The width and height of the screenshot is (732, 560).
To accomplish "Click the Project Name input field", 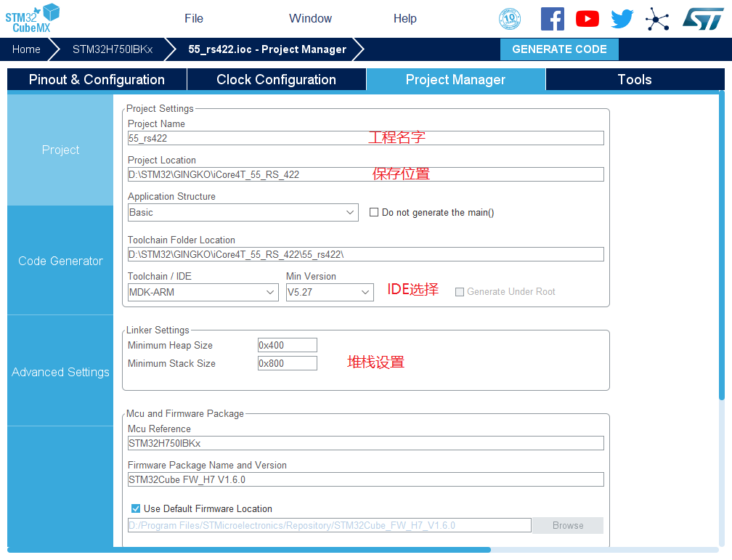I will [x=365, y=138].
